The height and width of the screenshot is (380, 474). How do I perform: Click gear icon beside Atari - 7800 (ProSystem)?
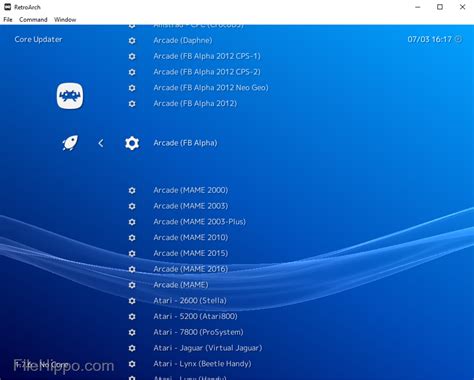click(132, 332)
